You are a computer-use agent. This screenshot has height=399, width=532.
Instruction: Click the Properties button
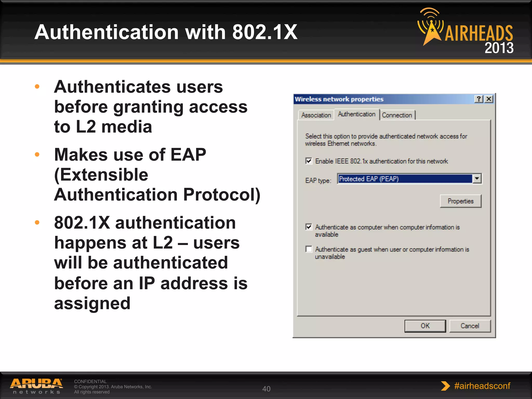click(x=461, y=201)
